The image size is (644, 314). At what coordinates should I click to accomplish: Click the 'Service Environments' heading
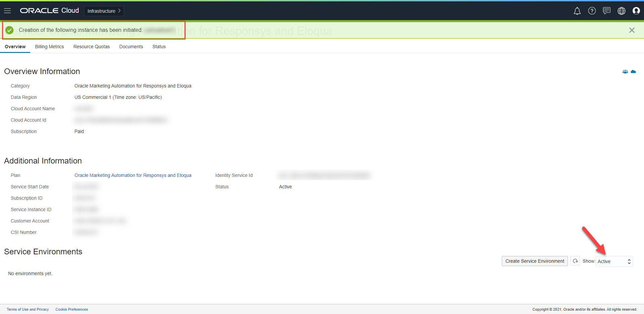(43, 252)
